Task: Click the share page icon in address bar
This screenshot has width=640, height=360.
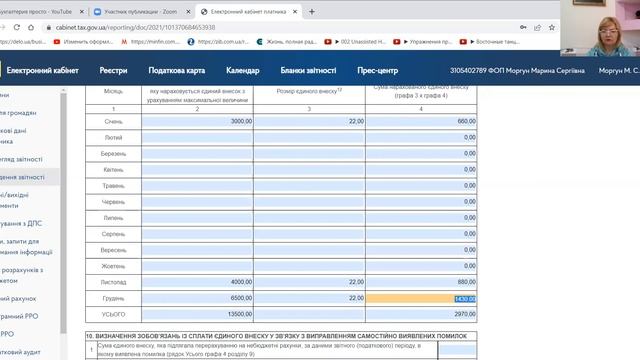Action: pos(538,27)
